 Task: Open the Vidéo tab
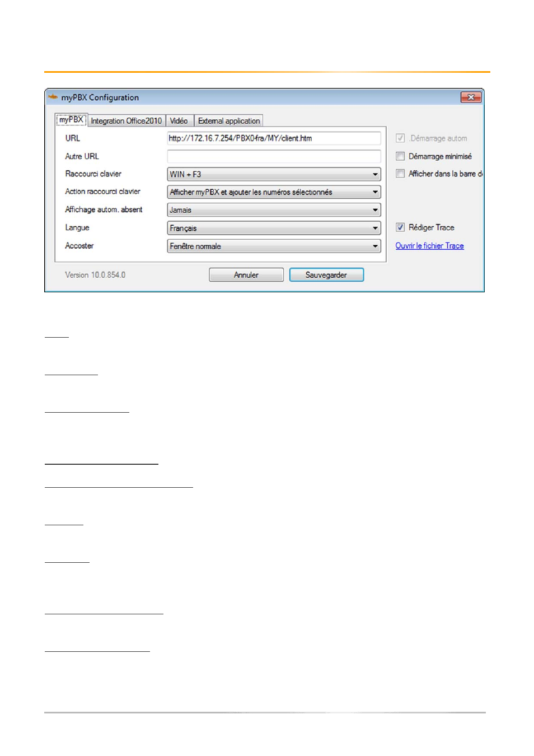click(179, 120)
